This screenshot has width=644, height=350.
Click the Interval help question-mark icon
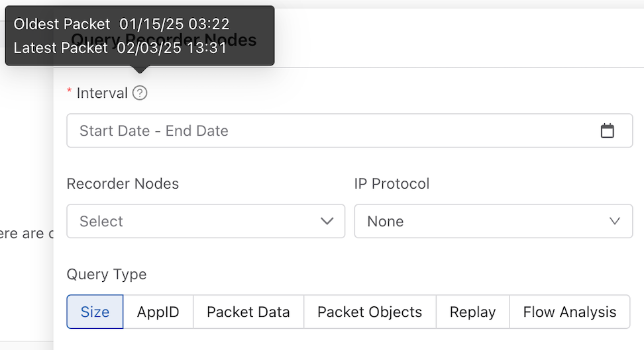(140, 93)
